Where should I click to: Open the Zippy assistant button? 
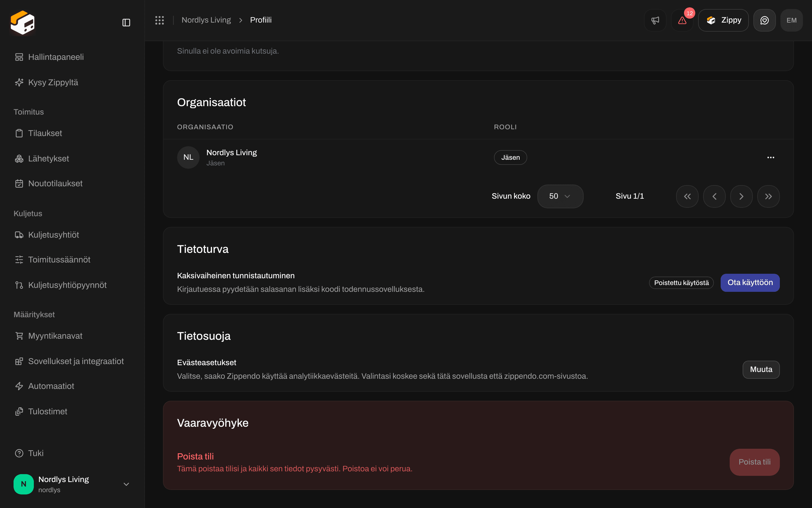(x=723, y=20)
